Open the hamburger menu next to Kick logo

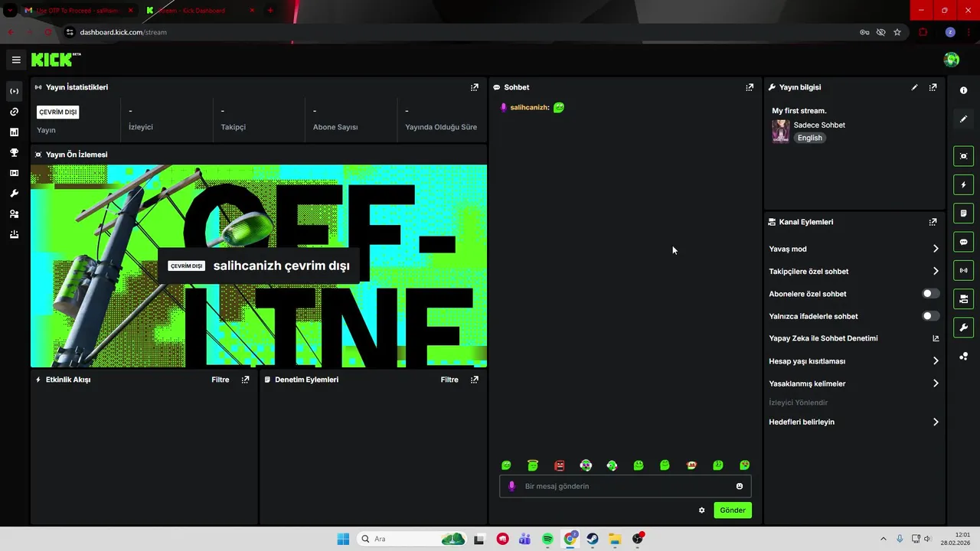point(16,60)
